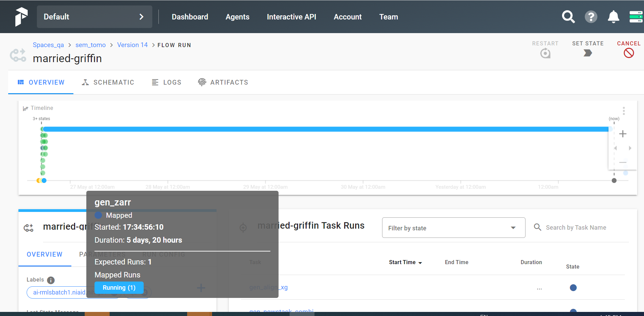Screen dimensions: 644x316
Task: Switch to the SCHEMATIC tab
Action: click(x=108, y=82)
